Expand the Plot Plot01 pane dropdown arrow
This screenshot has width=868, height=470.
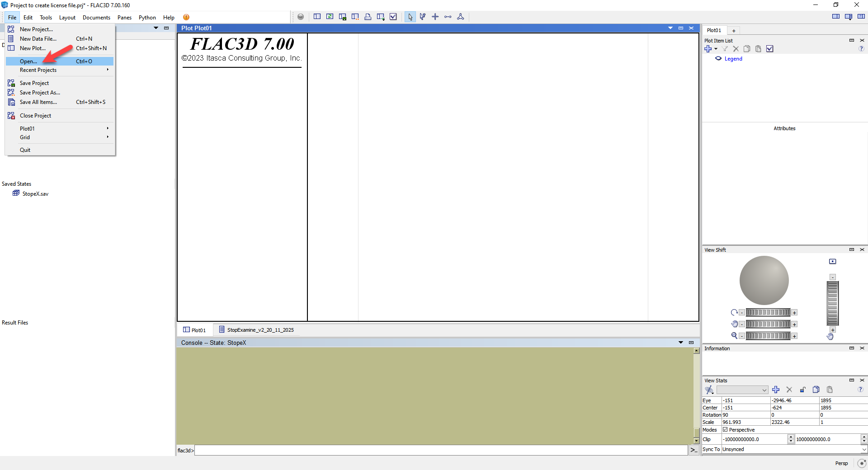[670, 28]
